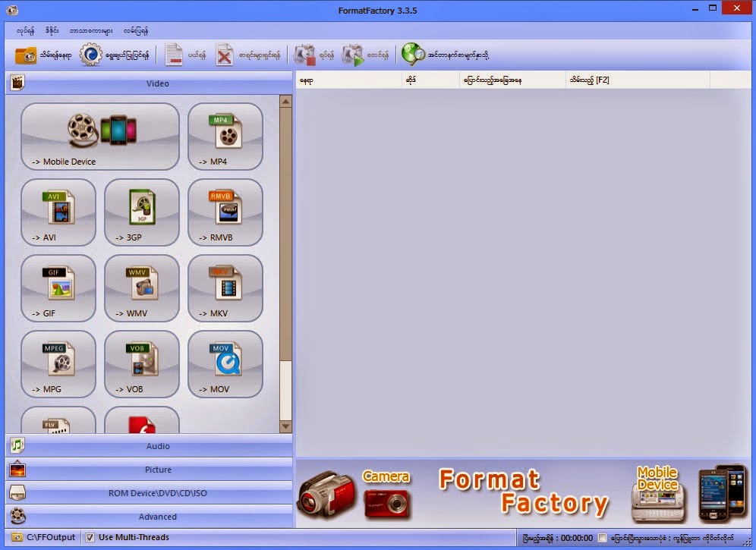Click the status bar folder icon

point(17,537)
